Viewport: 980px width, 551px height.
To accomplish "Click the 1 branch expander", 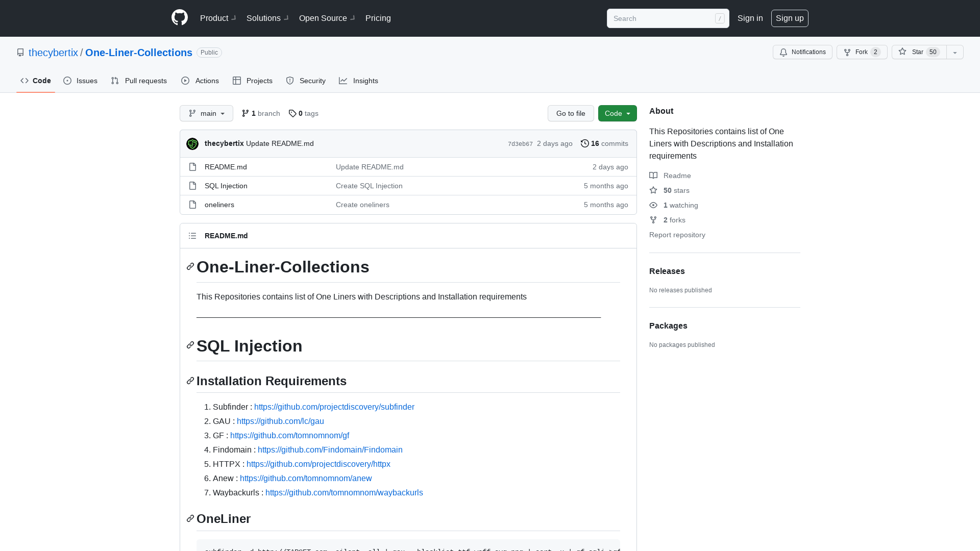I will coord(260,113).
